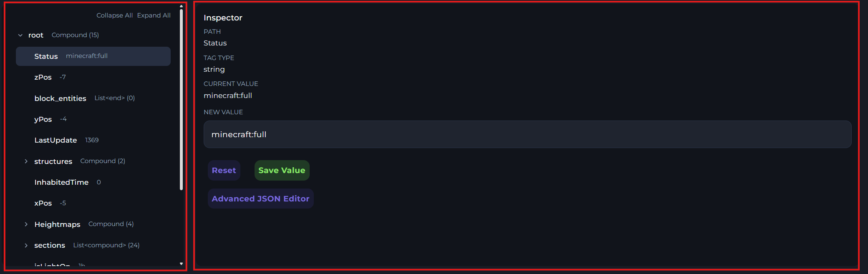The image size is (868, 274).
Task: Expand the sections list node
Action: (x=26, y=246)
